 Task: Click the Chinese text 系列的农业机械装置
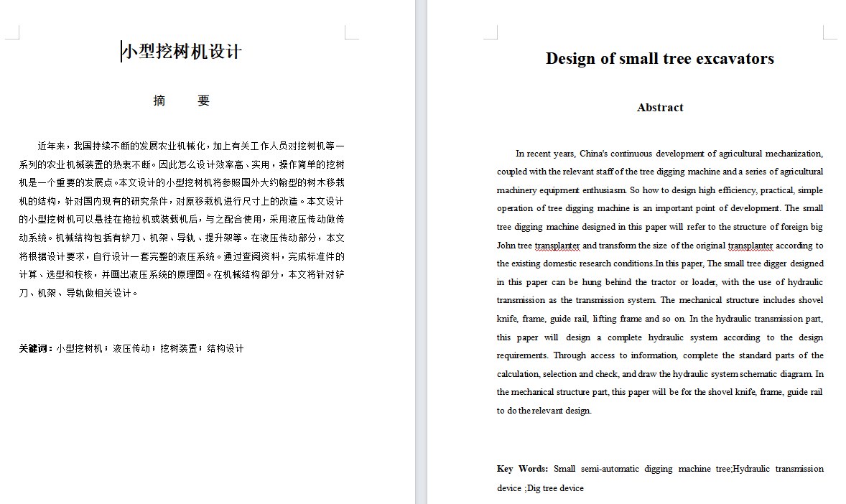click(x=61, y=165)
